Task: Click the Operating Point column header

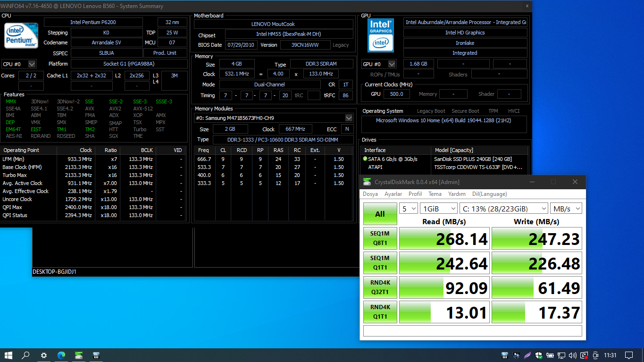Action: (x=29, y=150)
